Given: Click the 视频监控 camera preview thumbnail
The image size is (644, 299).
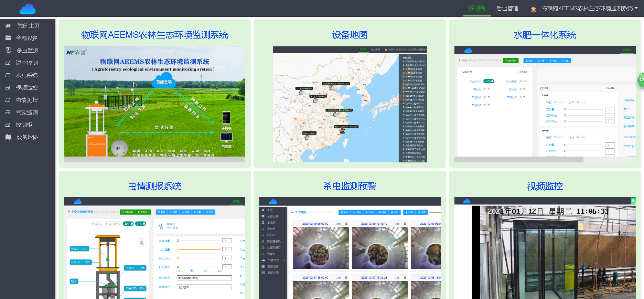Looking at the screenshot, I should click(545, 251).
